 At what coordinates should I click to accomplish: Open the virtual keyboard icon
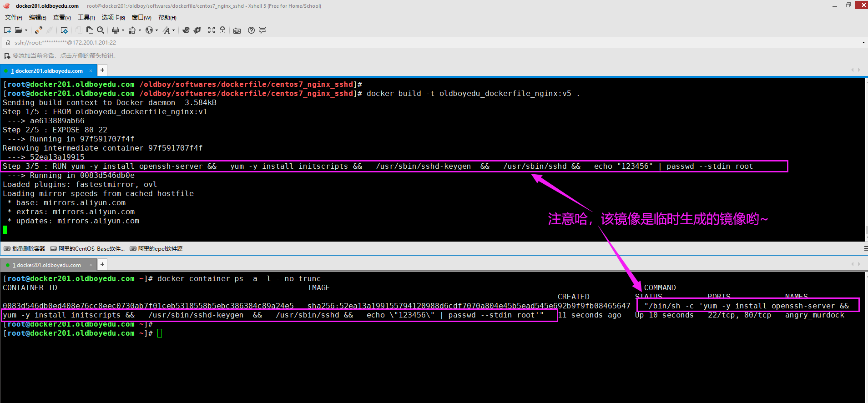tap(237, 30)
